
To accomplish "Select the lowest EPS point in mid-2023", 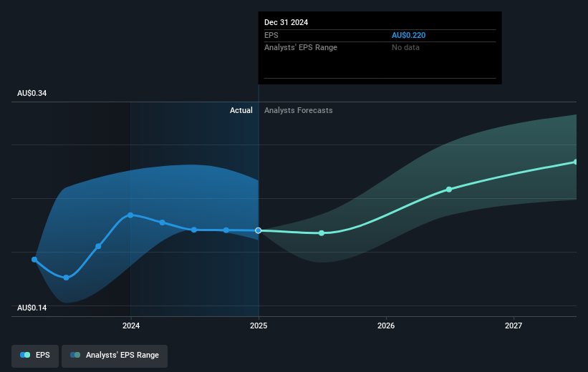I will pos(66,278).
